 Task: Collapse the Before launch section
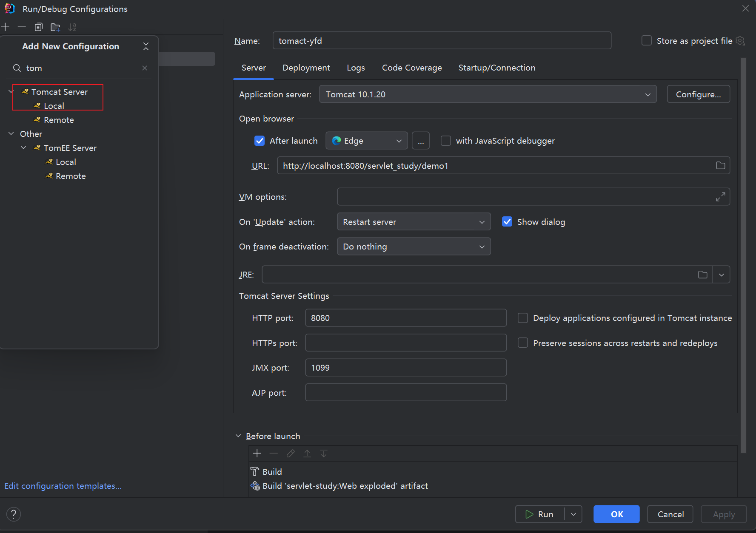pyautogui.click(x=238, y=436)
